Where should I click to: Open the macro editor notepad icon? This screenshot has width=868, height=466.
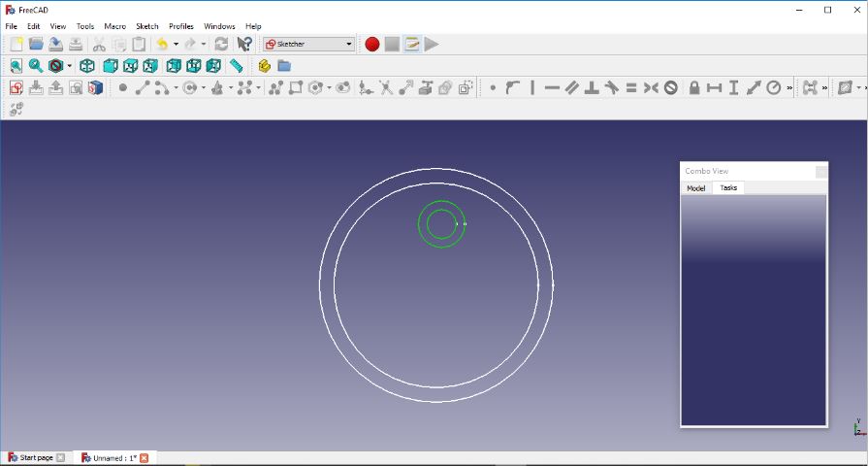[412, 44]
